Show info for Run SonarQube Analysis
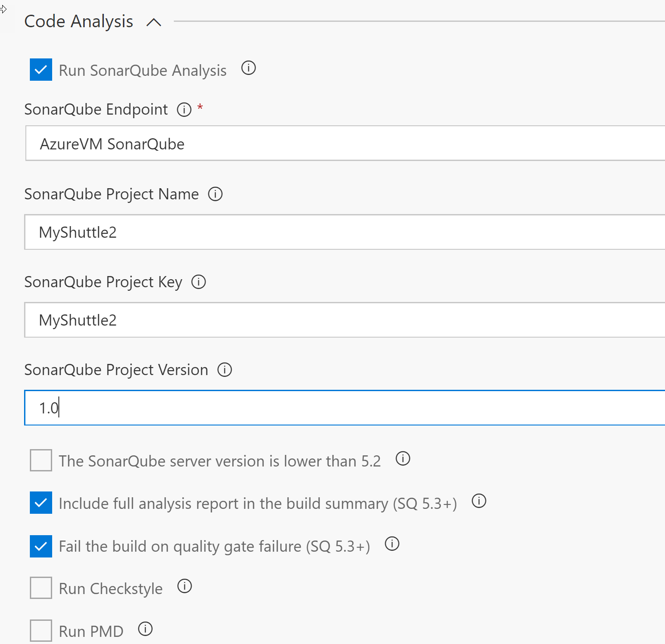The width and height of the screenshot is (665, 644). 248,68
